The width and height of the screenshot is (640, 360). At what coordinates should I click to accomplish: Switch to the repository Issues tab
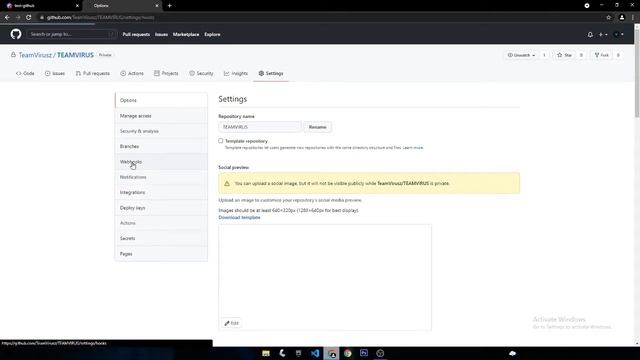[x=55, y=73]
